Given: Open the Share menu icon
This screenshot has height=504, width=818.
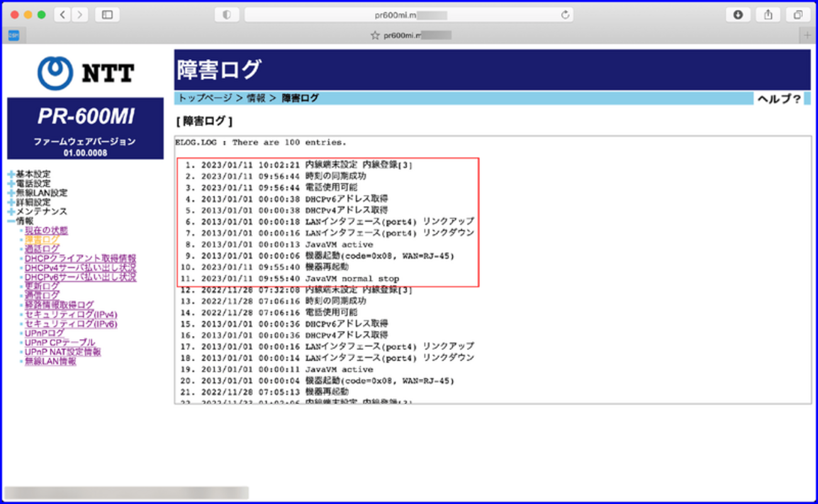Looking at the screenshot, I should [768, 15].
